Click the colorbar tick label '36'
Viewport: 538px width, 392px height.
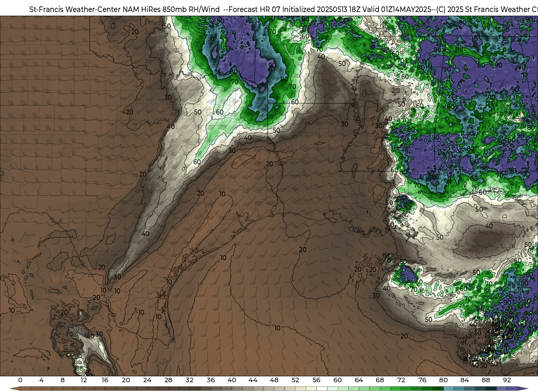(x=211, y=380)
